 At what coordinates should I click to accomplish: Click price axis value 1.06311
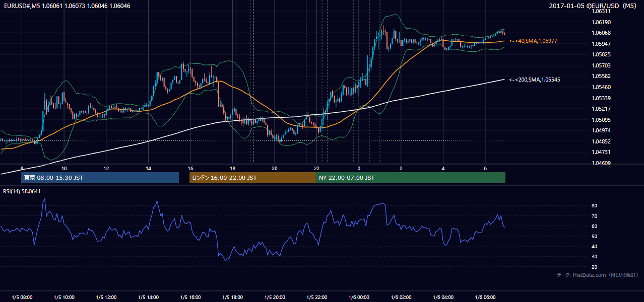coord(601,11)
